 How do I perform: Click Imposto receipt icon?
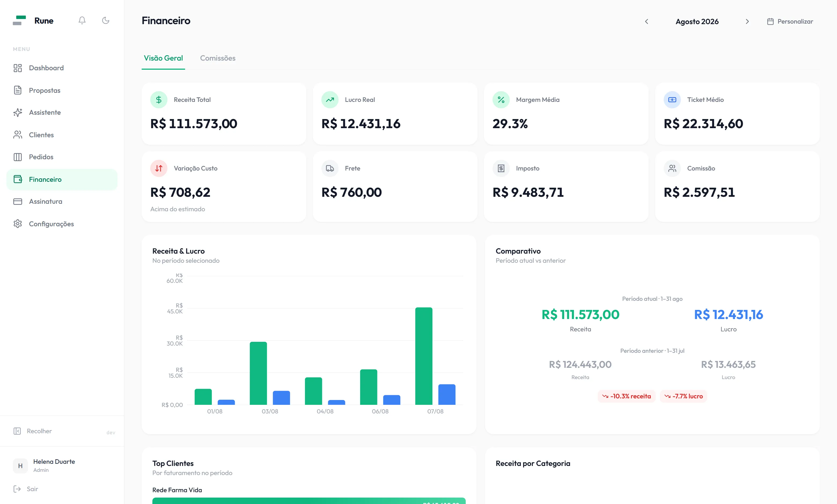501,168
